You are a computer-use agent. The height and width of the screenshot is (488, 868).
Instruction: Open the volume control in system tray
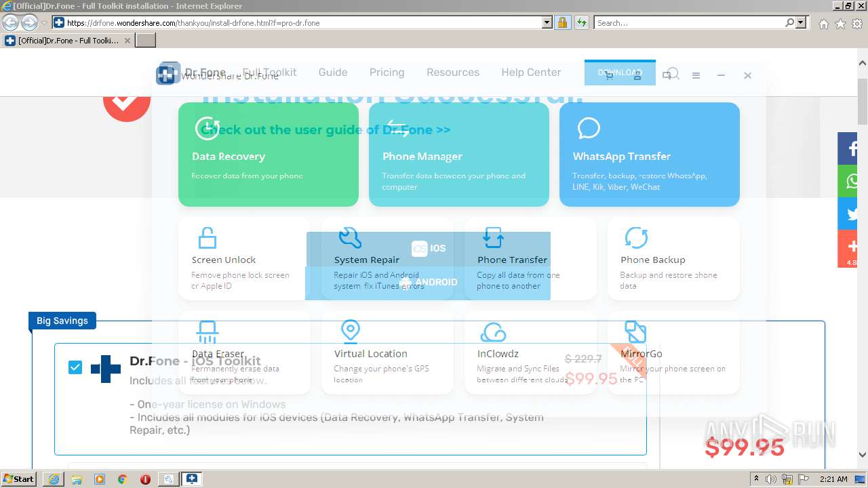coord(772,479)
